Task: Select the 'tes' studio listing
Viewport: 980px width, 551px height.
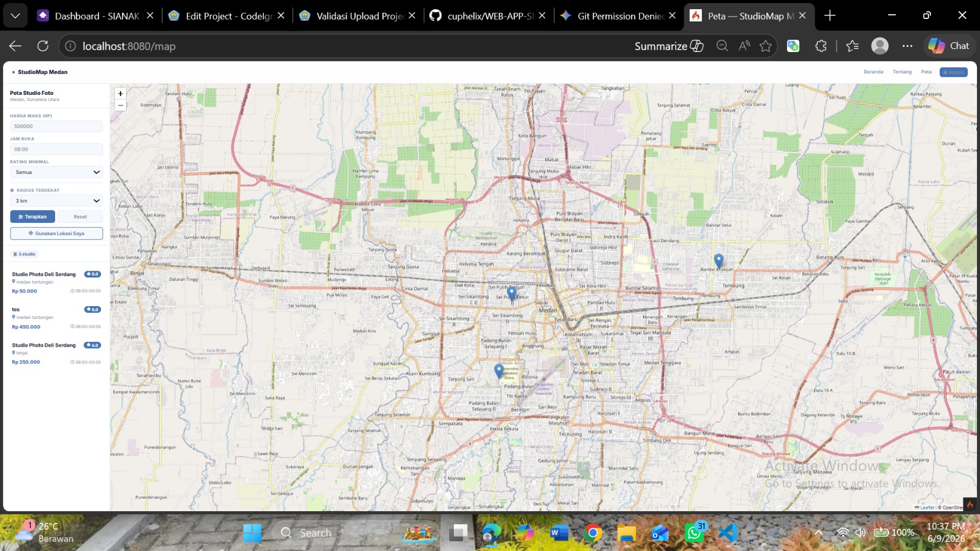Action: 56,318
